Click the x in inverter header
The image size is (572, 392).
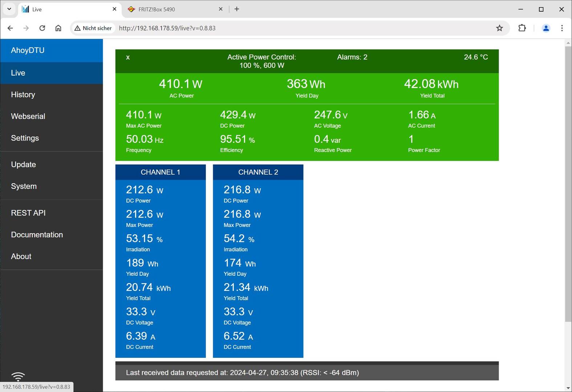(x=128, y=57)
